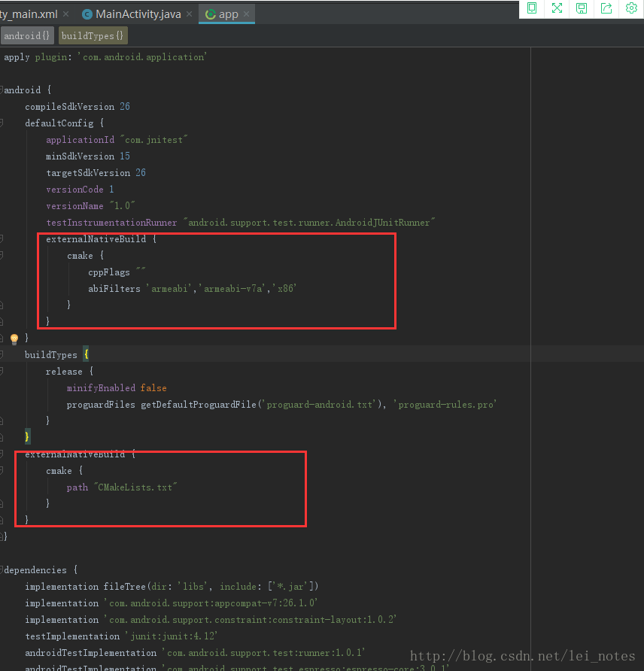
Task: Close the MainActivity.java tab
Action: [189, 14]
